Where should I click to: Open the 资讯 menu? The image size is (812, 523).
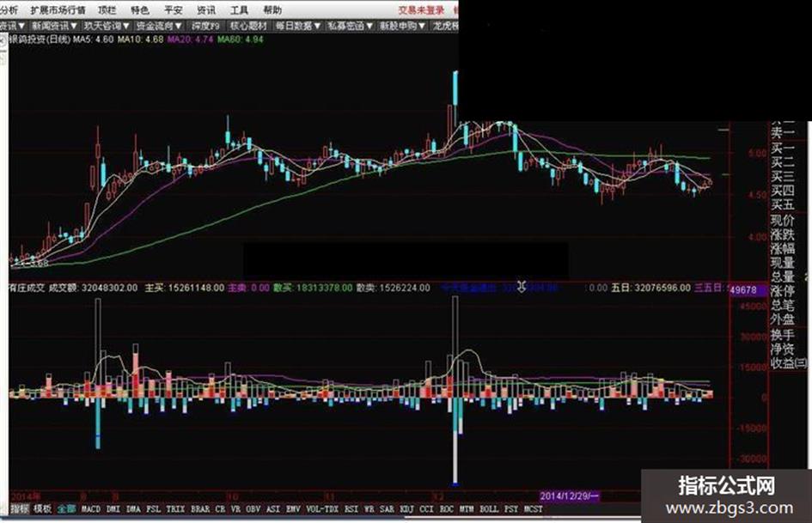[206, 9]
